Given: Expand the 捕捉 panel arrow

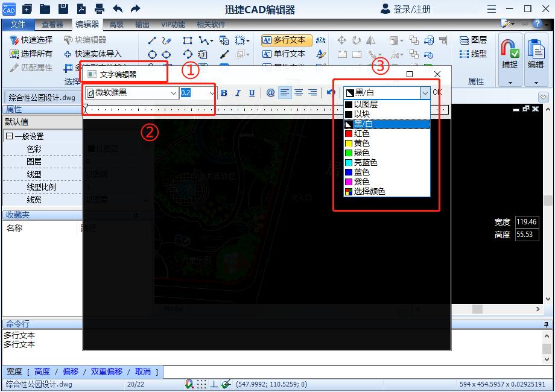Looking at the screenshot, I should click(x=510, y=83).
